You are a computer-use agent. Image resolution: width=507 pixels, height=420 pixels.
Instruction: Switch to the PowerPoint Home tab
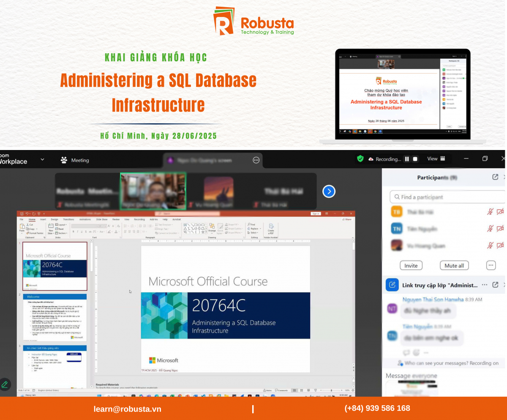click(32, 219)
